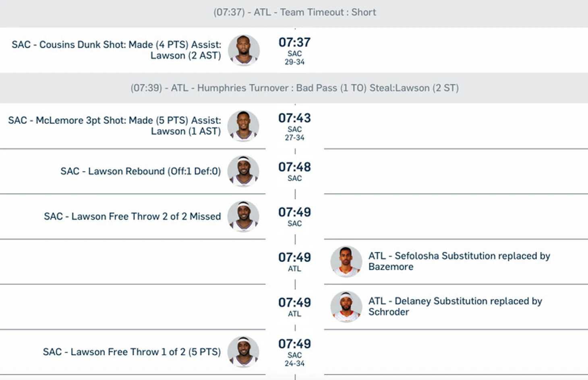Click the Lawson Rebound (Off:1 Def:0) text
This screenshot has height=380, width=588.
pyautogui.click(x=141, y=171)
